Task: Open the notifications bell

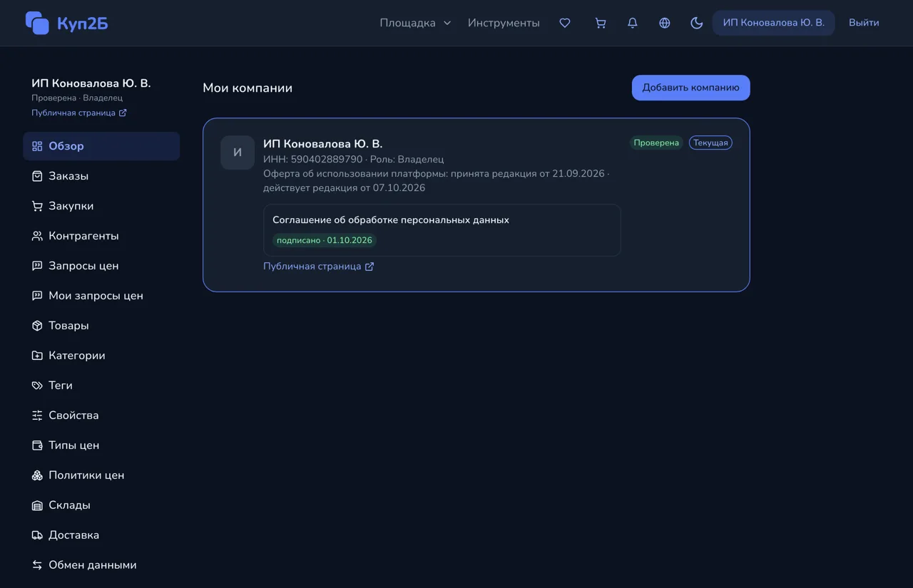Action: [633, 23]
